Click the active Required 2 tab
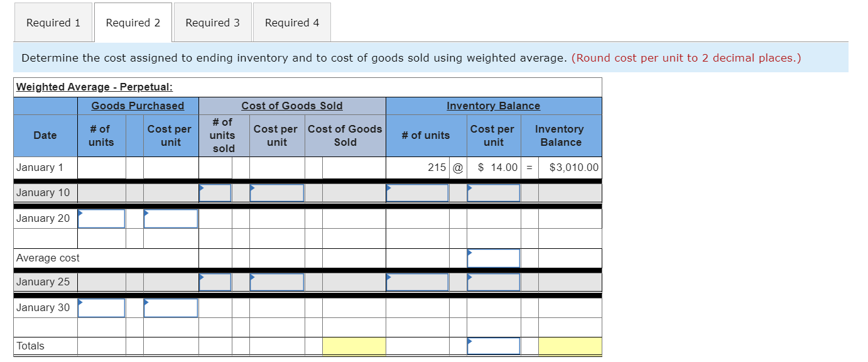 click(133, 22)
